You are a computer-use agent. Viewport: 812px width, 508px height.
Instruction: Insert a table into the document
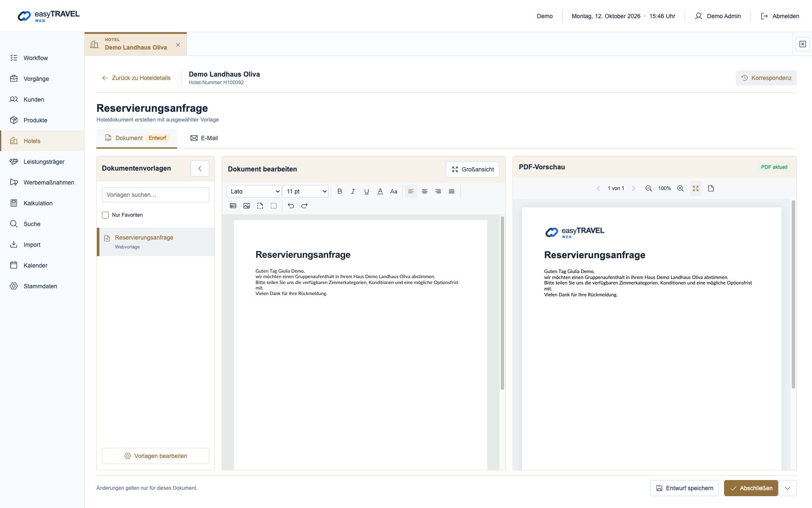(233, 206)
